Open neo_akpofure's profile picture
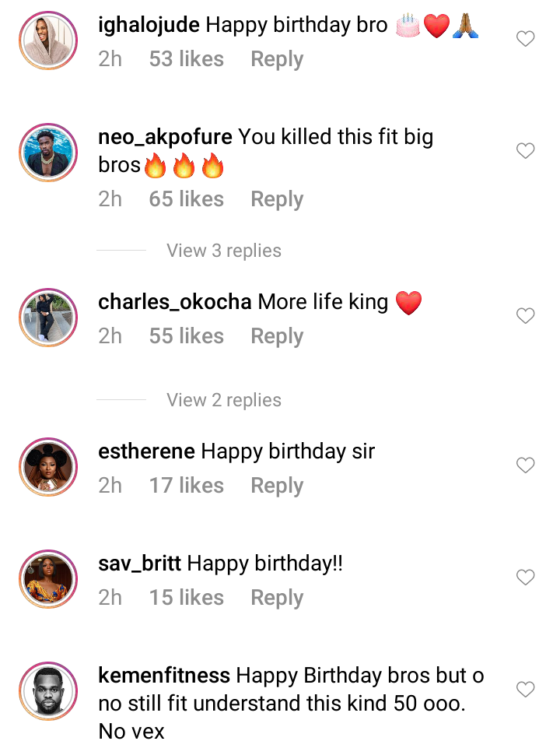 pyautogui.click(x=48, y=153)
